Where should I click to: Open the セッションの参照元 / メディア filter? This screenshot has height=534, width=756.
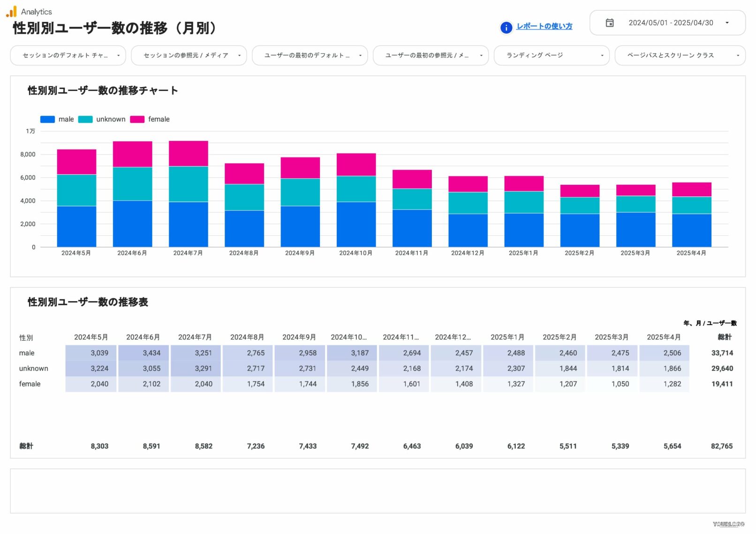(x=189, y=55)
